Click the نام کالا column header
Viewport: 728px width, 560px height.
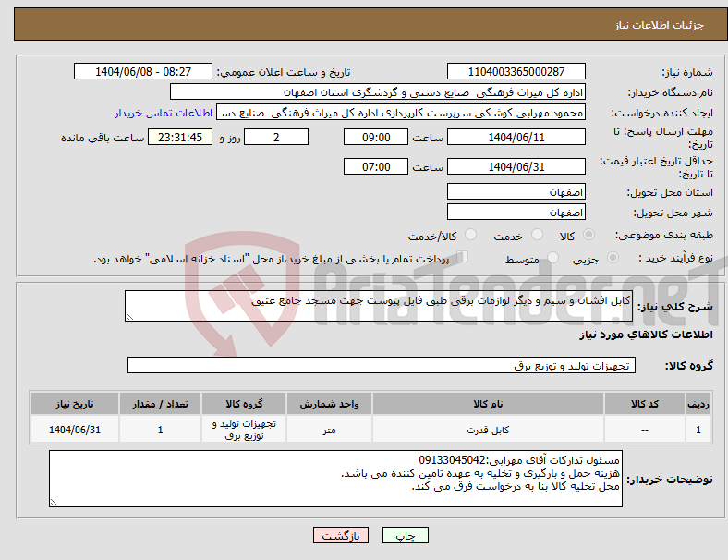pos(488,404)
